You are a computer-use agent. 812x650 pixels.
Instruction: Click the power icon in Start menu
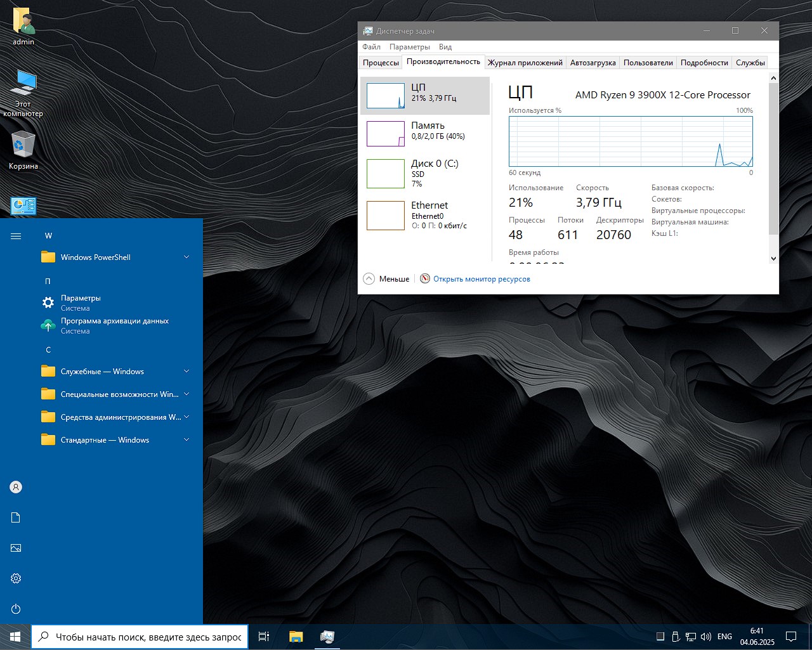pyautogui.click(x=16, y=609)
